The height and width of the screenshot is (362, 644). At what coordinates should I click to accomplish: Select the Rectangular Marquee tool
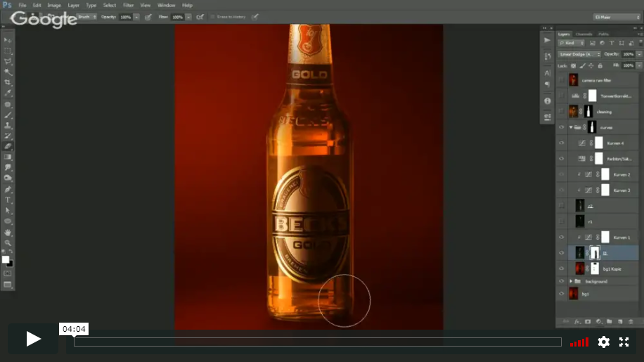click(x=8, y=51)
